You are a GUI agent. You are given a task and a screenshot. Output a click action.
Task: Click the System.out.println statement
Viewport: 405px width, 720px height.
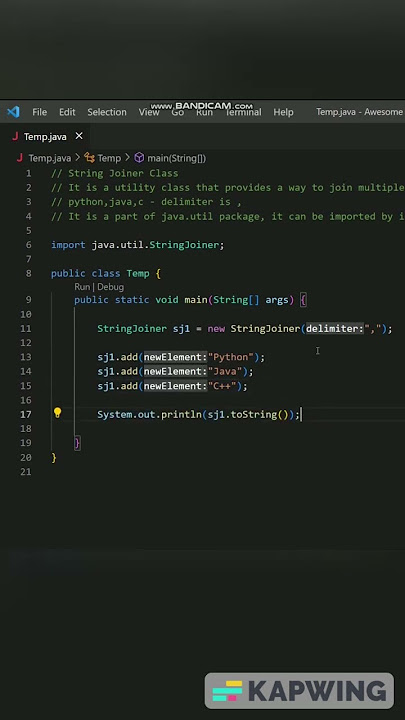click(198, 415)
